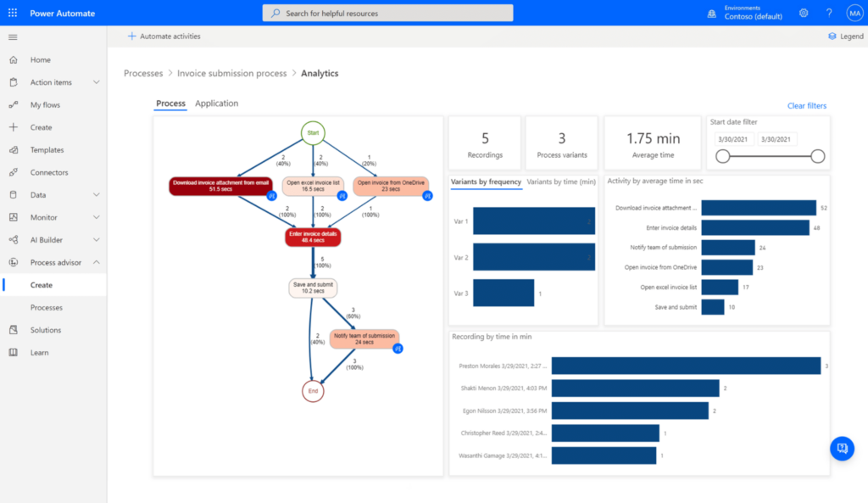This screenshot has width=868, height=503.
Task: Select the Process tab
Action: point(170,103)
